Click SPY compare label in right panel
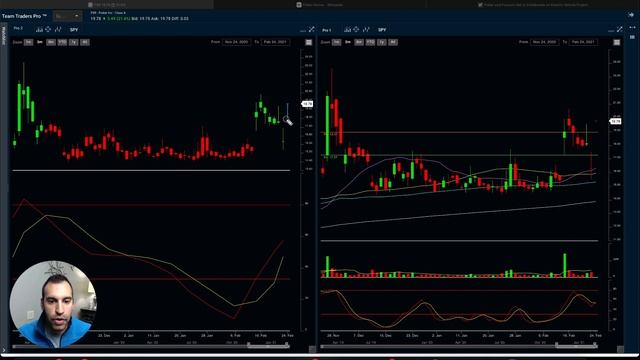This screenshot has height=360, width=640. [382, 30]
